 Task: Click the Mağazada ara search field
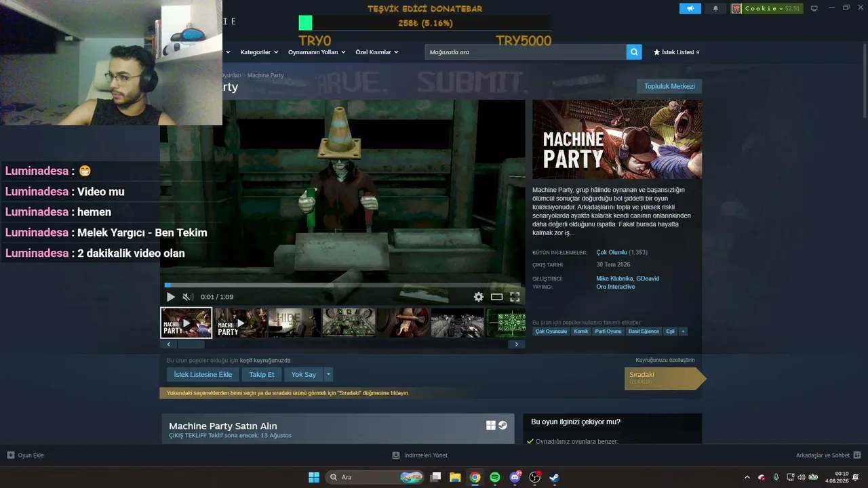click(526, 52)
